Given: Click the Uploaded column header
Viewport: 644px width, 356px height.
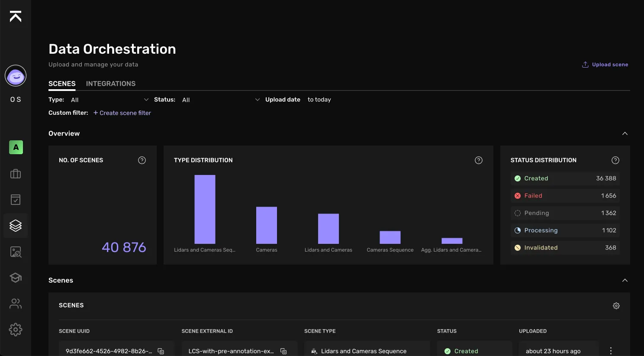Looking at the screenshot, I should pyautogui.click(x=533, y=331).
